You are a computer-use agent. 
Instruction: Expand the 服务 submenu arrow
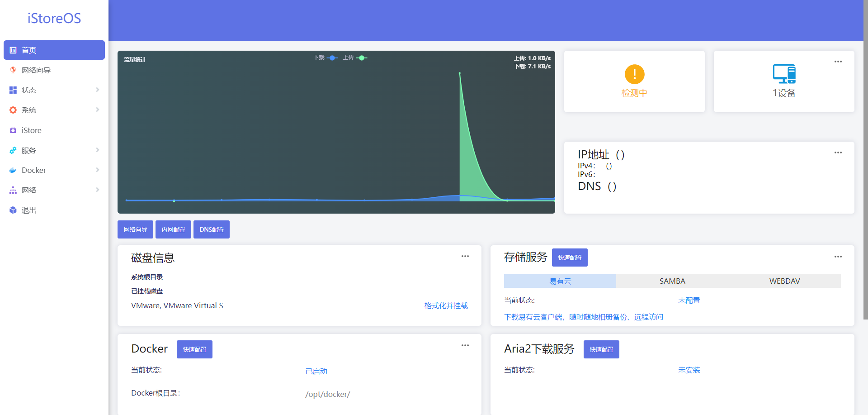pos(98,150)
